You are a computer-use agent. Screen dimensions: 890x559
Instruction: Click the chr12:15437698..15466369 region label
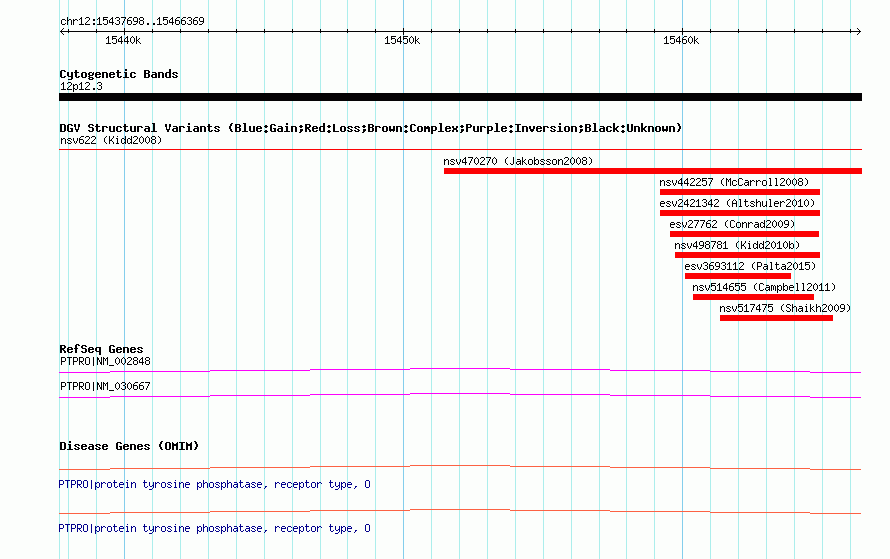pyautogui.click(x=132, y=22)
